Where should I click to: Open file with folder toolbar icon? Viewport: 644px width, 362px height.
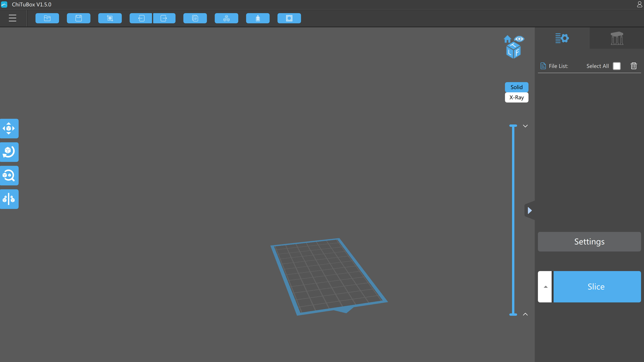point(47,18)
